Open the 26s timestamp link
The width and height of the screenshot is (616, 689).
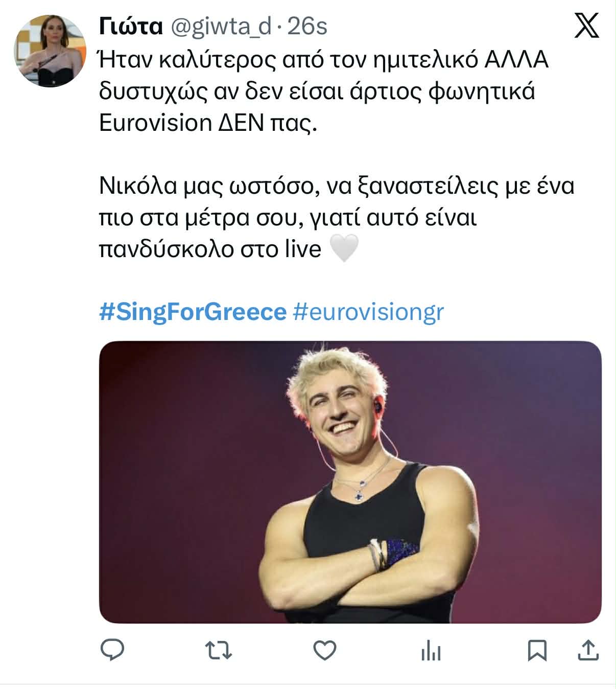(x=307, y=27)
